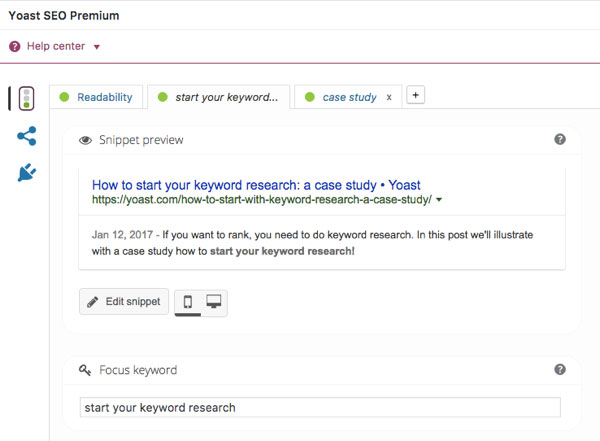Select the 'start your keyword...' tab
Image resolution: width=600 pixels, height=441 pixels.
tap(218, 97)
